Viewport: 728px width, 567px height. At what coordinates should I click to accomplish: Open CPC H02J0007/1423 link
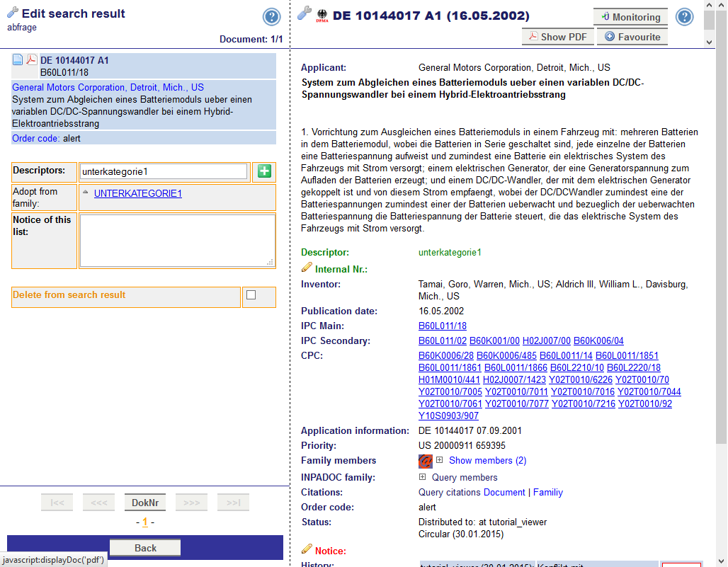point(514,379)
